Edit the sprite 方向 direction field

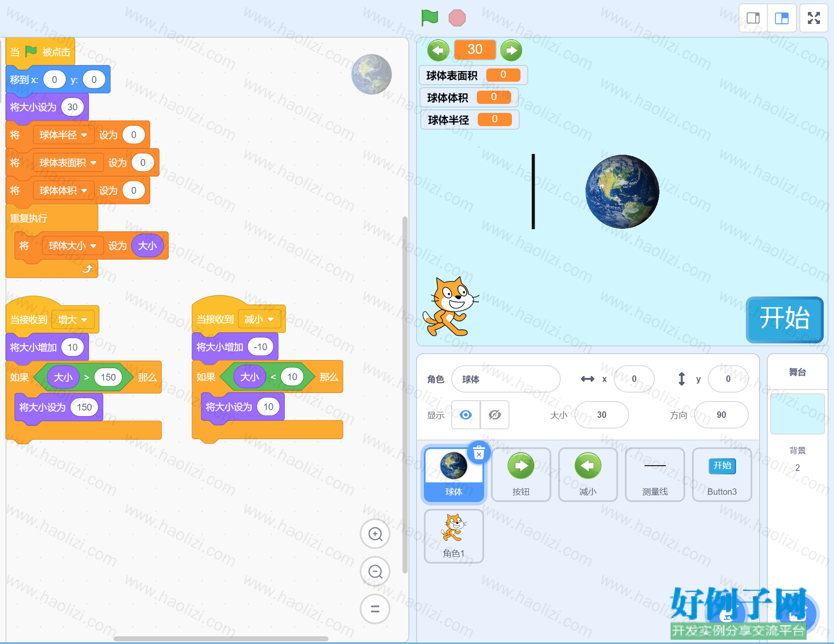pos(722,415)
